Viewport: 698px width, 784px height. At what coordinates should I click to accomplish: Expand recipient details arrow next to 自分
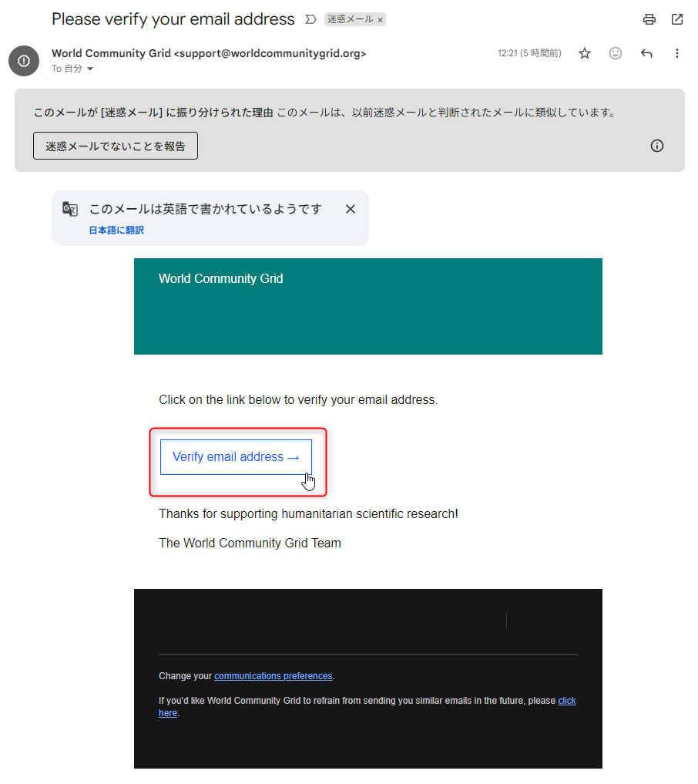click(90, 69)
